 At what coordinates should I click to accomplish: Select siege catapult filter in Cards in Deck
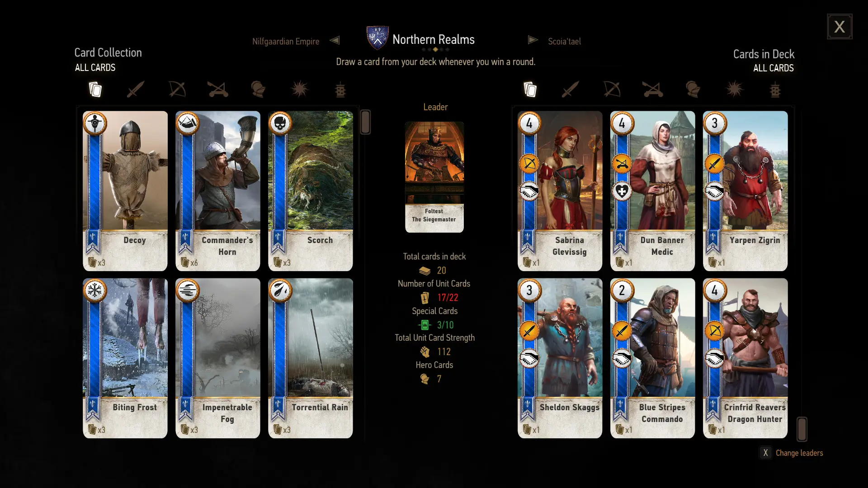(x=653, y=89)
